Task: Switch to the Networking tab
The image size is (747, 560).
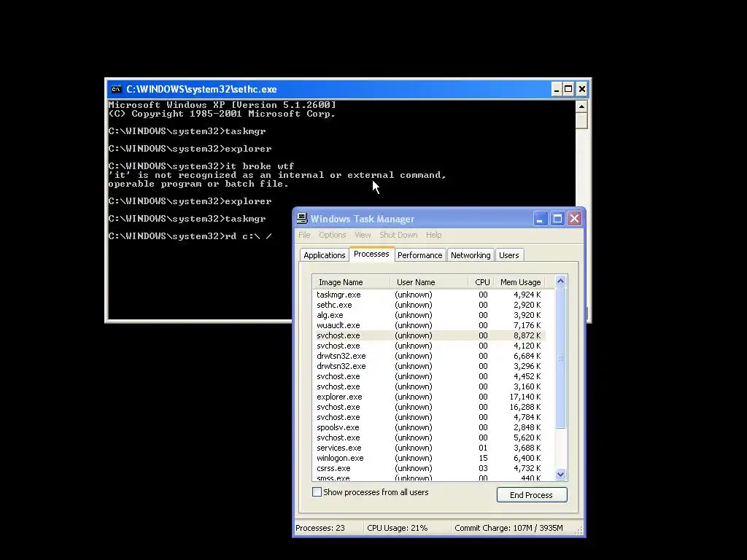Action: pyautogui.click(x=471, y=255)
